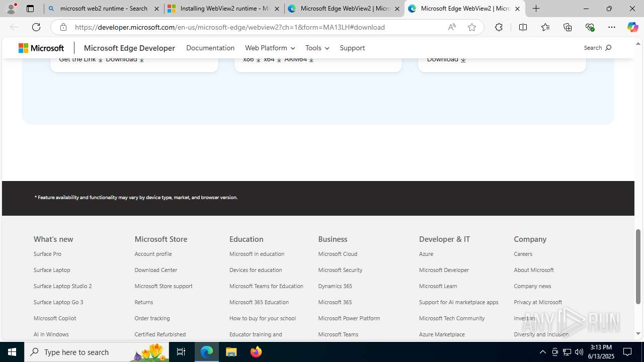Click the browser Refresh icon

click(x=36, y=27)
